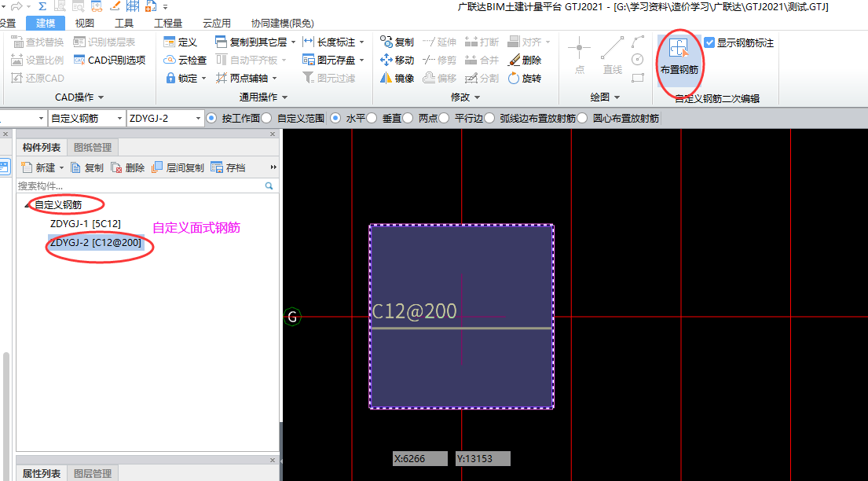Switch to 图层管理 panel tab
The width and height of the screenshot is (868, 481).
pos(93,474)
